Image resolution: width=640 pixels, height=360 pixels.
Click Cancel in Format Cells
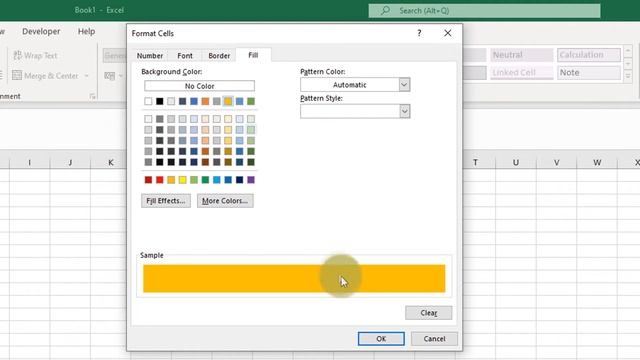click(x=434, y=339)
